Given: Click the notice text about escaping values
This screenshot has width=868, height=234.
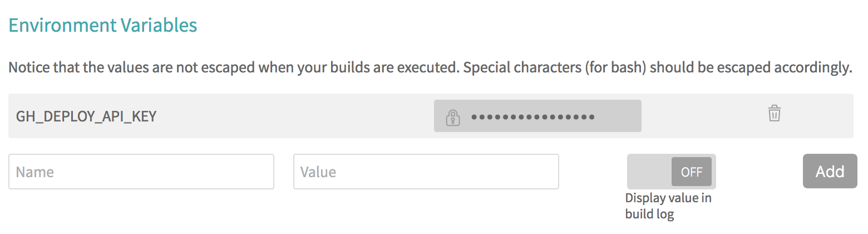Looking at the screenshot, I should [x=430, y=69].
